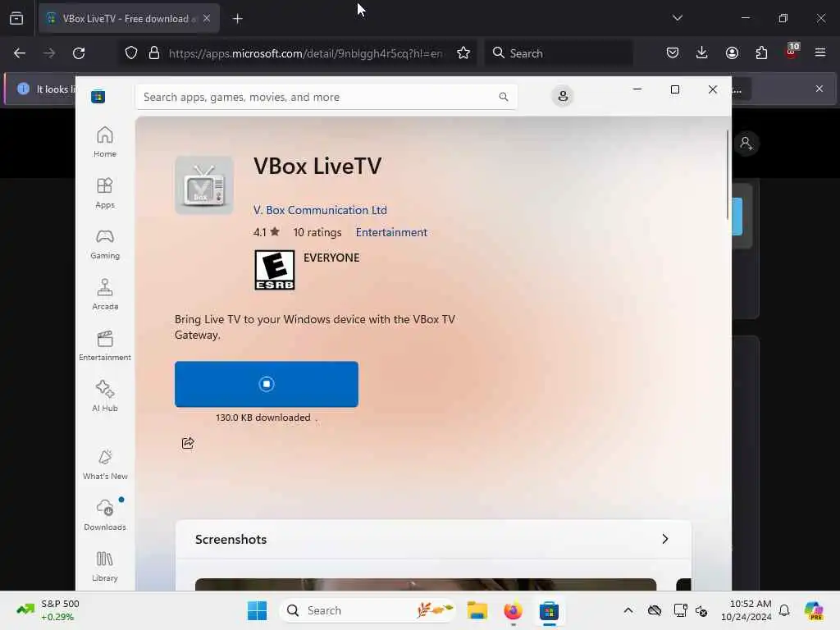Image resolution: width=840 pixels, height=630 pixels.
Task: Save to Pocket in Firefox
Action: [673, 52]
